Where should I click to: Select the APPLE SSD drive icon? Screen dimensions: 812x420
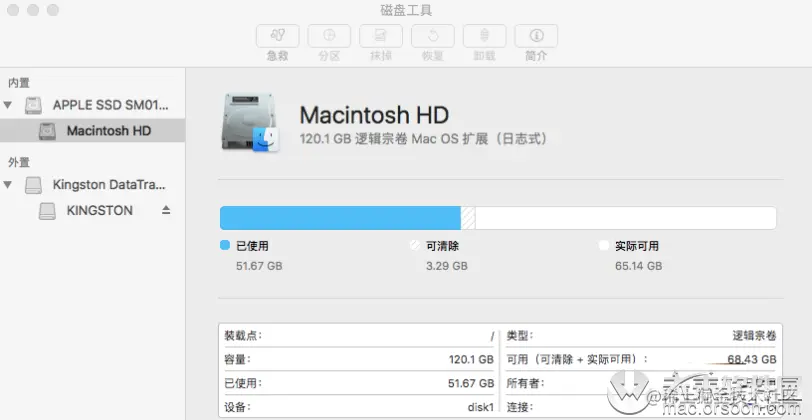(x=33, y=106)
